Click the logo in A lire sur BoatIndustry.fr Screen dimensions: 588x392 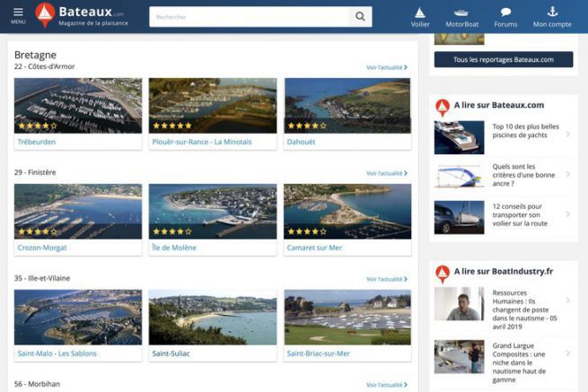point(443,274)
